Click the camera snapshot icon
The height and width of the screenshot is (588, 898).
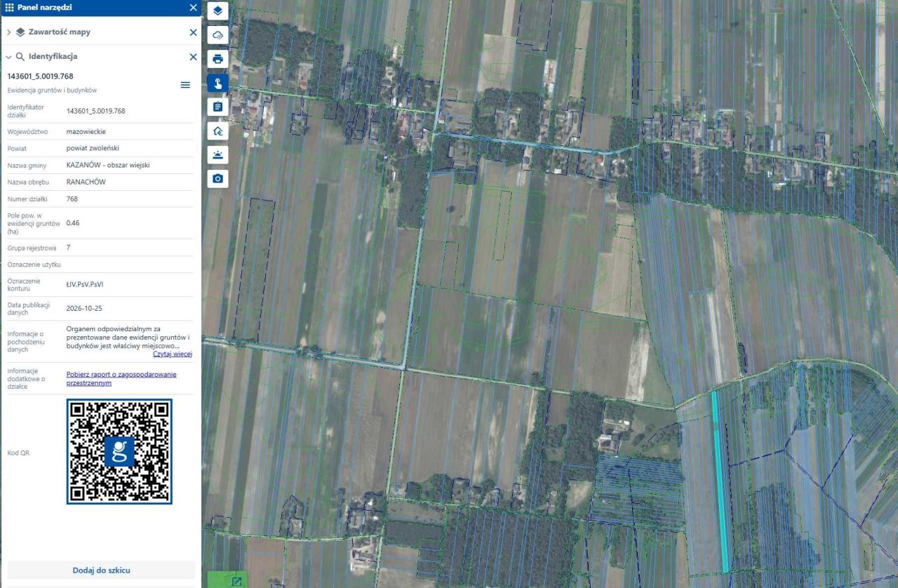[x=217, y=179]
